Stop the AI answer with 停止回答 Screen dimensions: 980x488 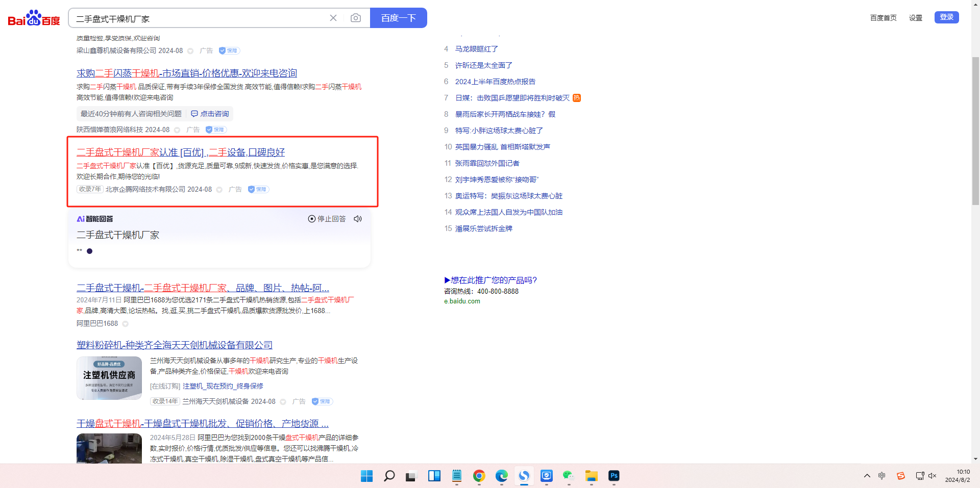point(327,219)
